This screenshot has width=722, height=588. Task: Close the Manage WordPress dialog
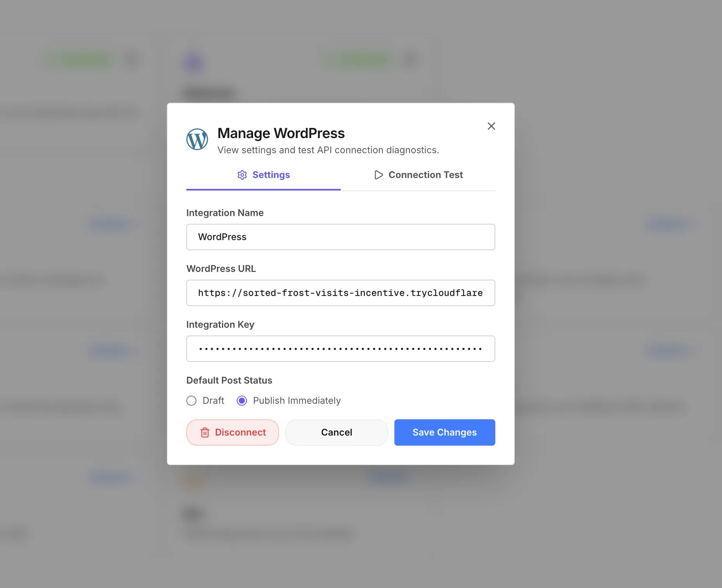pos(491,126)
